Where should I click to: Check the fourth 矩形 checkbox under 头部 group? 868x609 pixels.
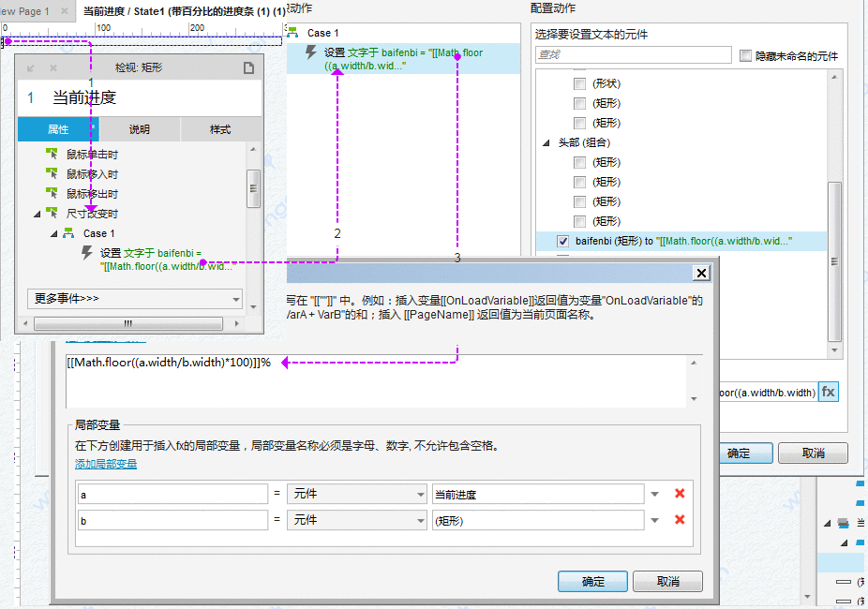coord(579,221)
